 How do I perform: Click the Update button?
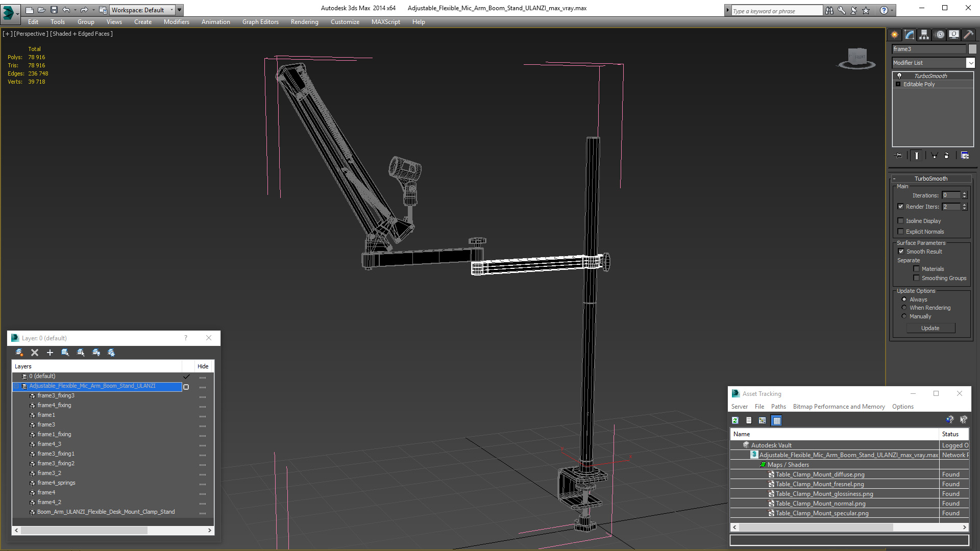930,328
